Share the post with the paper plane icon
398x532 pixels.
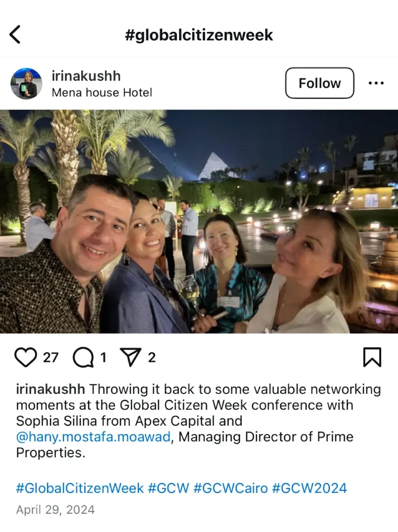pos(131,357)
